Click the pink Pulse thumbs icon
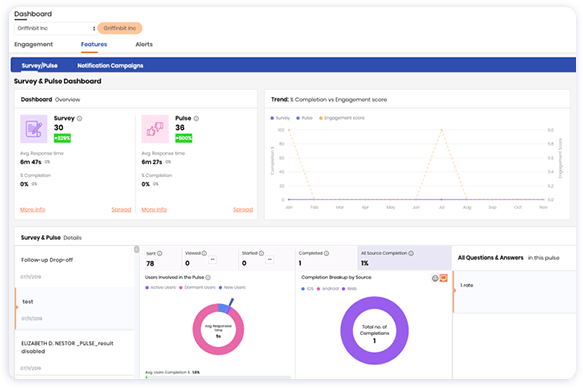This screenshot has width=583, height=388. (x=155, y=129)
